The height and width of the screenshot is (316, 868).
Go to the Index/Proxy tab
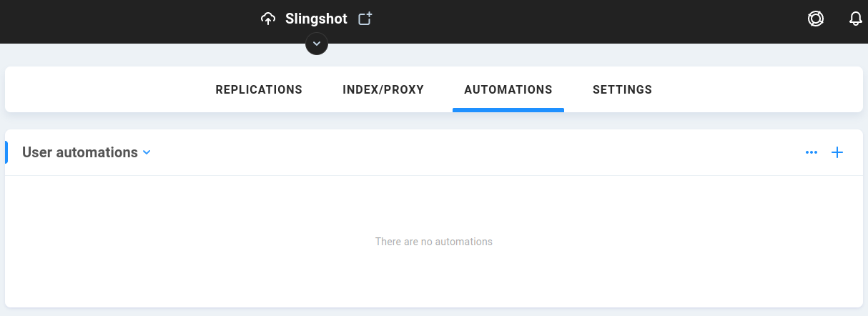click(x=383, y=89)
